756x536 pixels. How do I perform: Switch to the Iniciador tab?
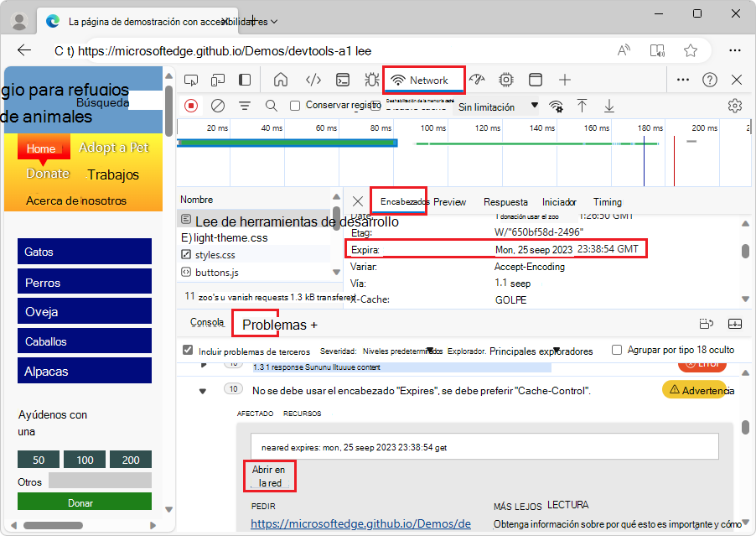tap(559, 201)
